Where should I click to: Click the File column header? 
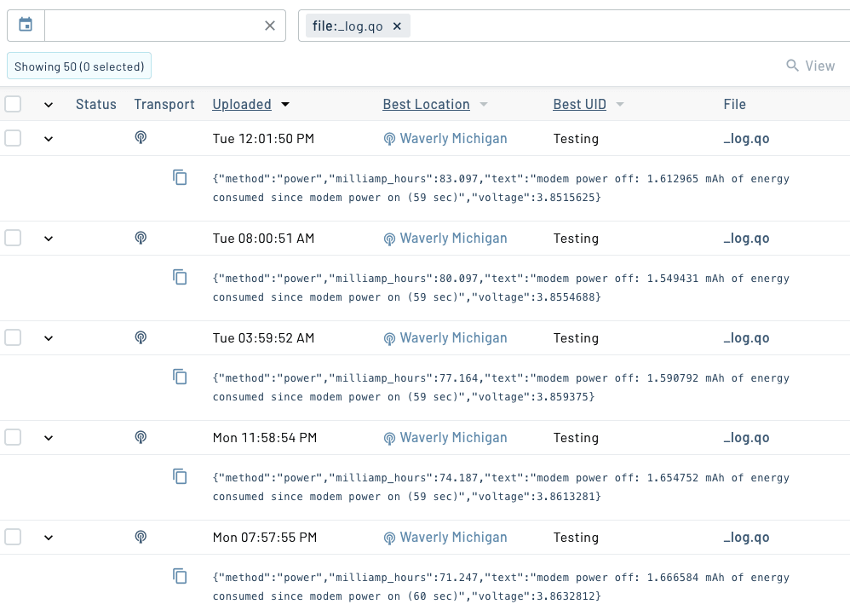734,104
